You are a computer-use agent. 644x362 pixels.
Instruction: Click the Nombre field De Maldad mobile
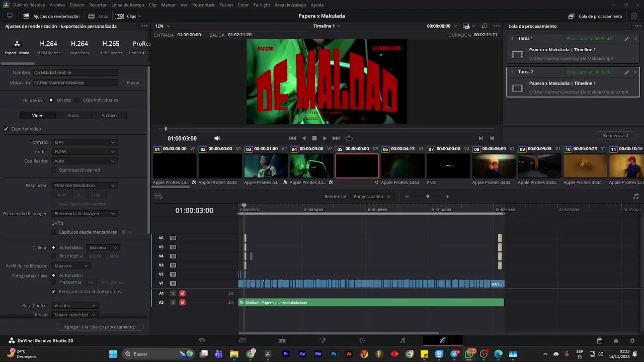point(75,72)
